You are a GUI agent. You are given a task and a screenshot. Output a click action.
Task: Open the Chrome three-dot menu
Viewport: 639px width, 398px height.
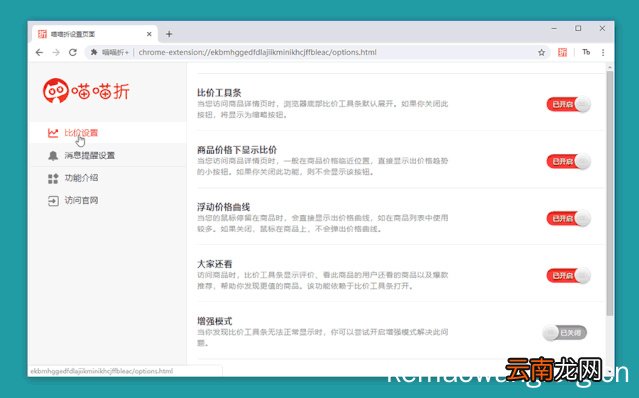tap(603, 52)
